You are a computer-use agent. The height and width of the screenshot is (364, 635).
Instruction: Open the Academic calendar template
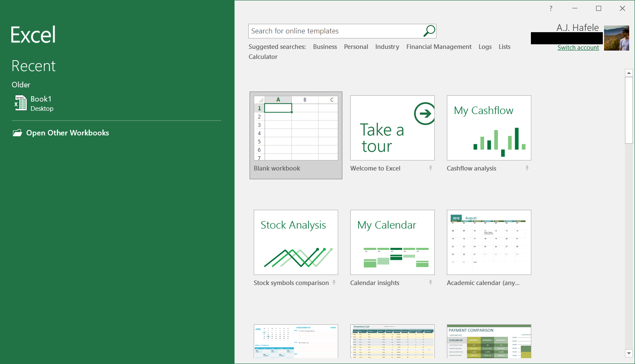point(489,242)
